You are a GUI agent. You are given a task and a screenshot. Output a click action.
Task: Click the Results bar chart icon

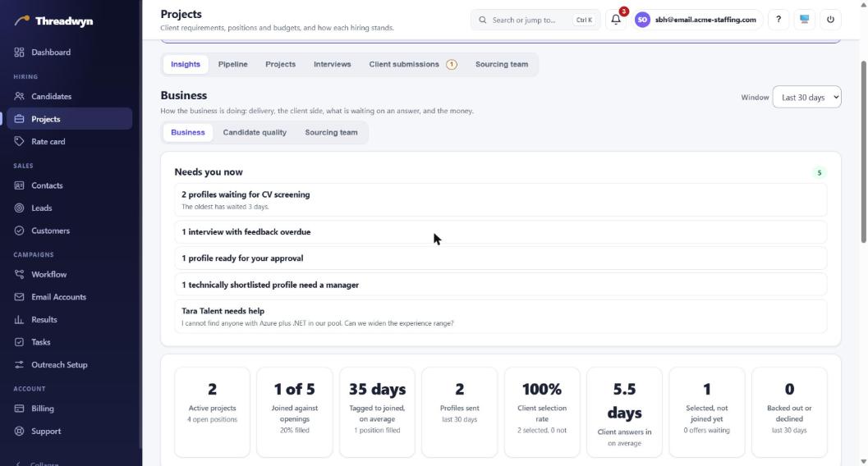tap(20, 319)
